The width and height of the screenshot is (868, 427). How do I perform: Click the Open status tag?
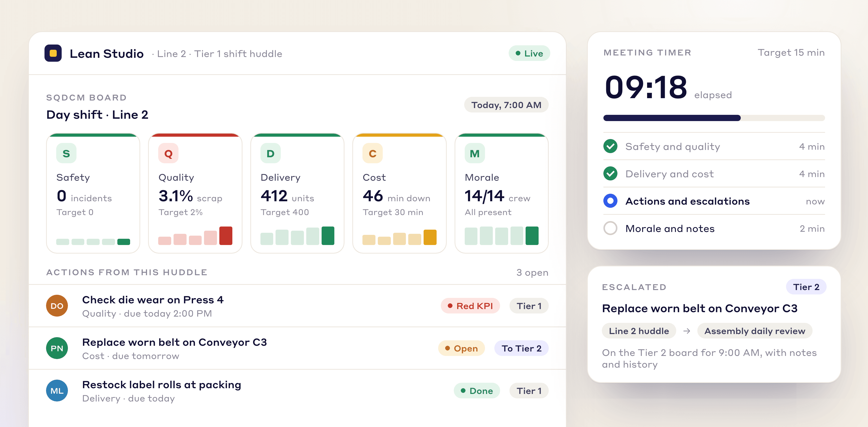tap(461, 348)
